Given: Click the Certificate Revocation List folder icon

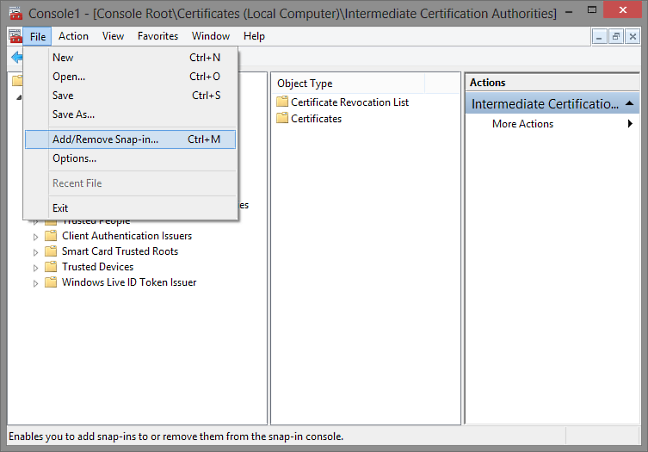Looking at the screenshot, I should coord(282,102).
